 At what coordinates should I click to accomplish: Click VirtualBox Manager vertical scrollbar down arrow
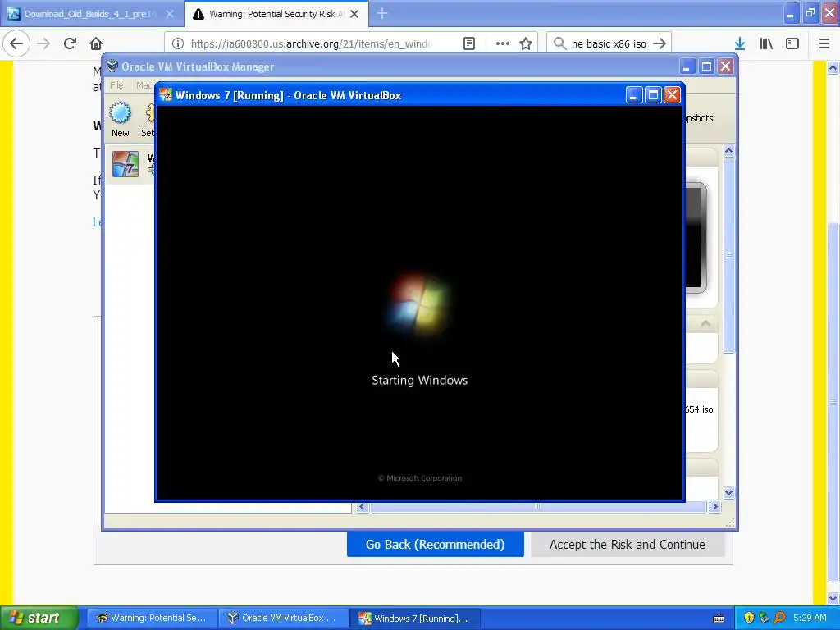728,492
